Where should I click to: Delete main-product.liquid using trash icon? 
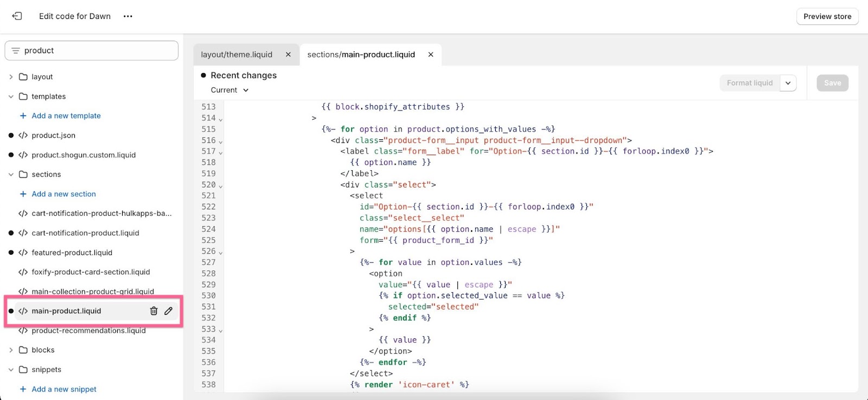154,311
